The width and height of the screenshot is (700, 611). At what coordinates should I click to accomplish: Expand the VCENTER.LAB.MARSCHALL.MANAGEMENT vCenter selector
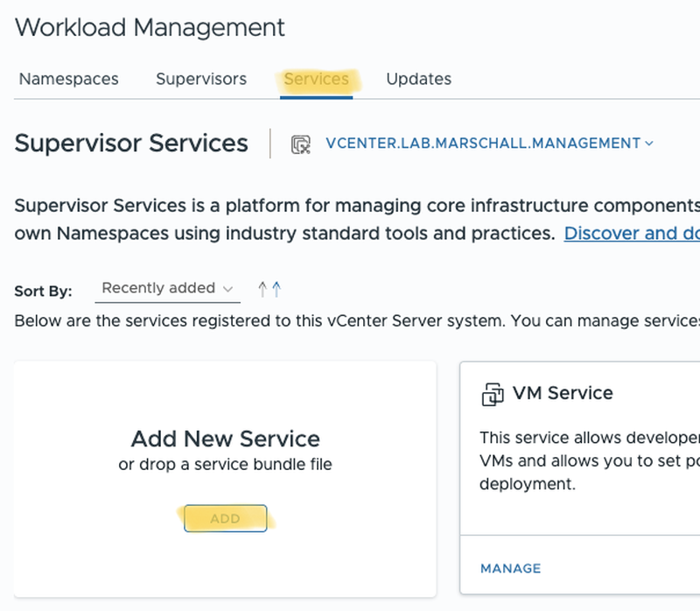coord(483,144)
